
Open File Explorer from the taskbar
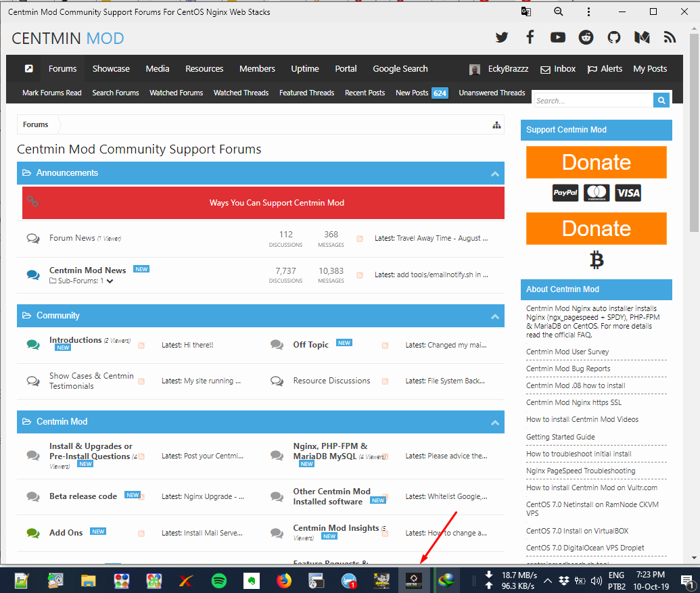point(89,581)
